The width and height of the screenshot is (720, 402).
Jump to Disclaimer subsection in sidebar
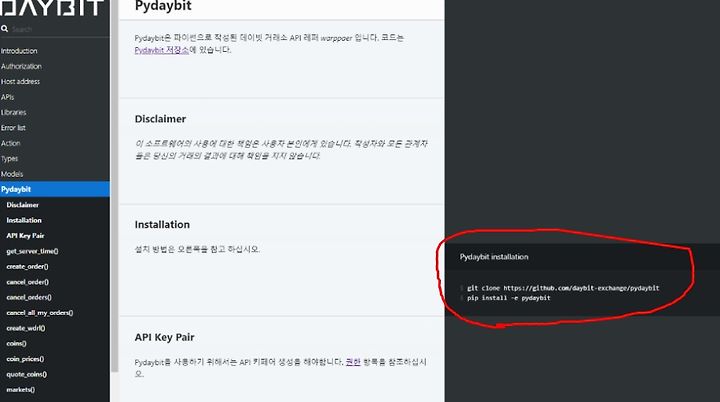tap(22, 205)
